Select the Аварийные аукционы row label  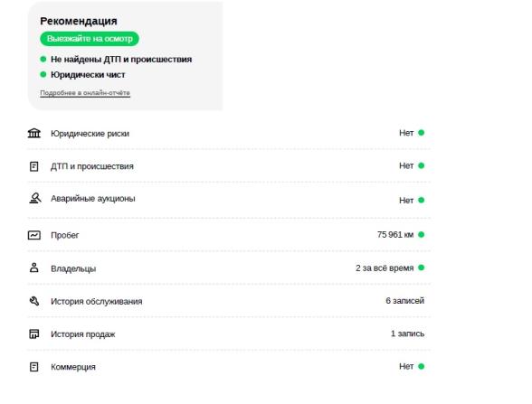coord(93,199)
